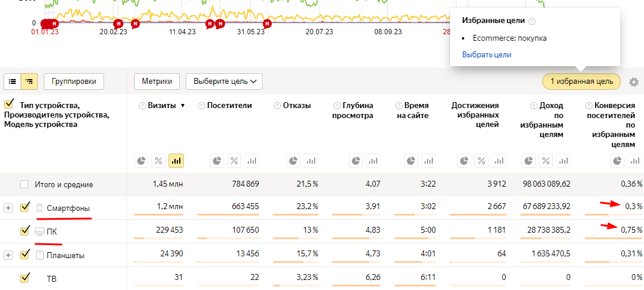This screenshot has height=290, width=644.
Task: Check the Итого и средние checkbox
Action: click(x=25, y=184)
